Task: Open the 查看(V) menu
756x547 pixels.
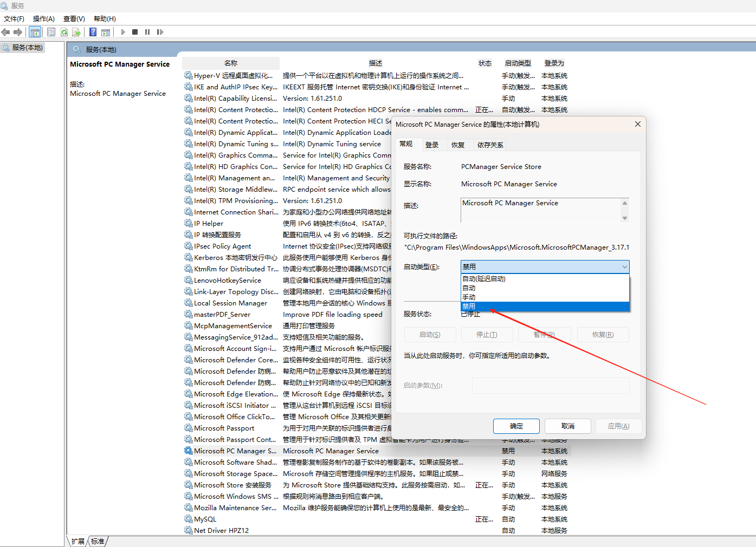Action: [x=74, y=19]
